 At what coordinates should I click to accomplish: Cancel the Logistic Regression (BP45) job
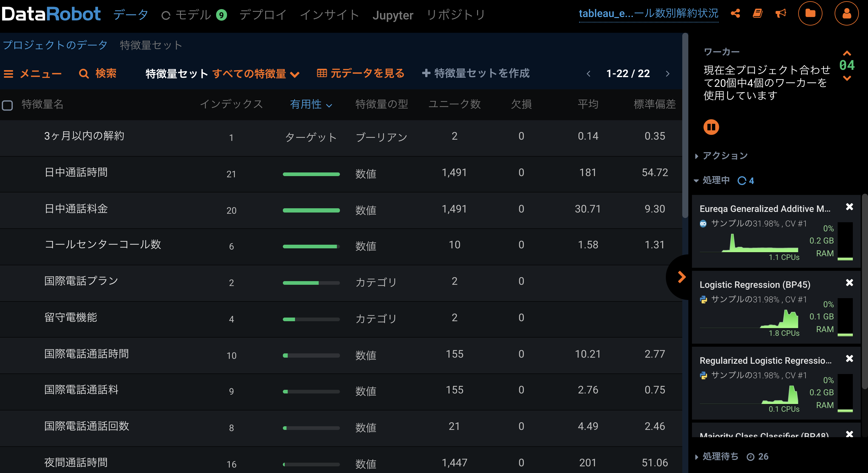pyautogui.click(x=849, y=283)
